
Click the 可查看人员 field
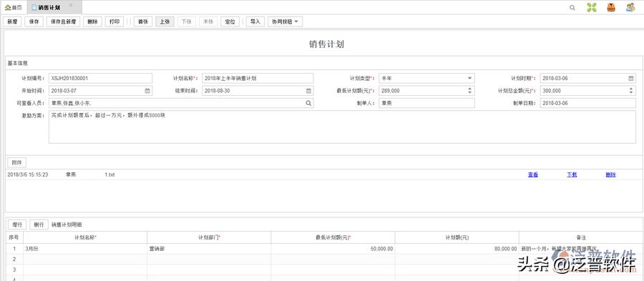181,103
